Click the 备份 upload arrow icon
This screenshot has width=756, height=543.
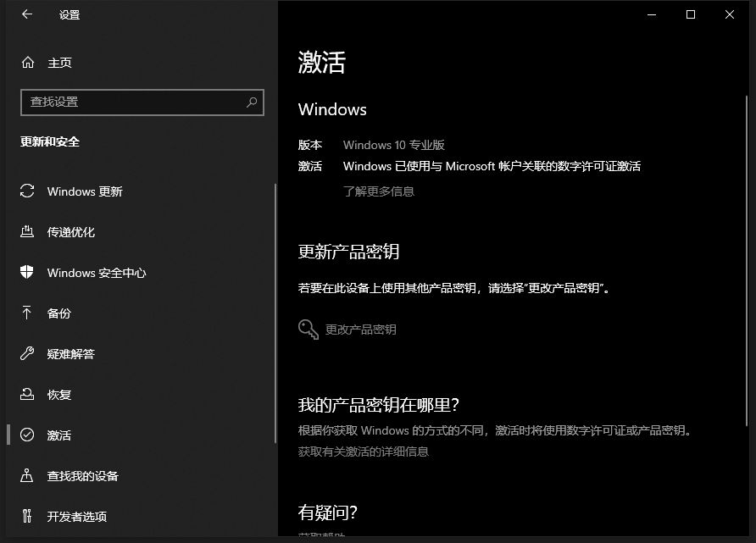click(x=27, y=313)
